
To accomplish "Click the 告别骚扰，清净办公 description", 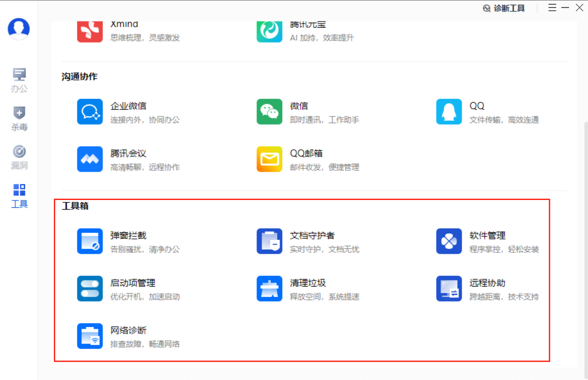I will pos(145,250).
